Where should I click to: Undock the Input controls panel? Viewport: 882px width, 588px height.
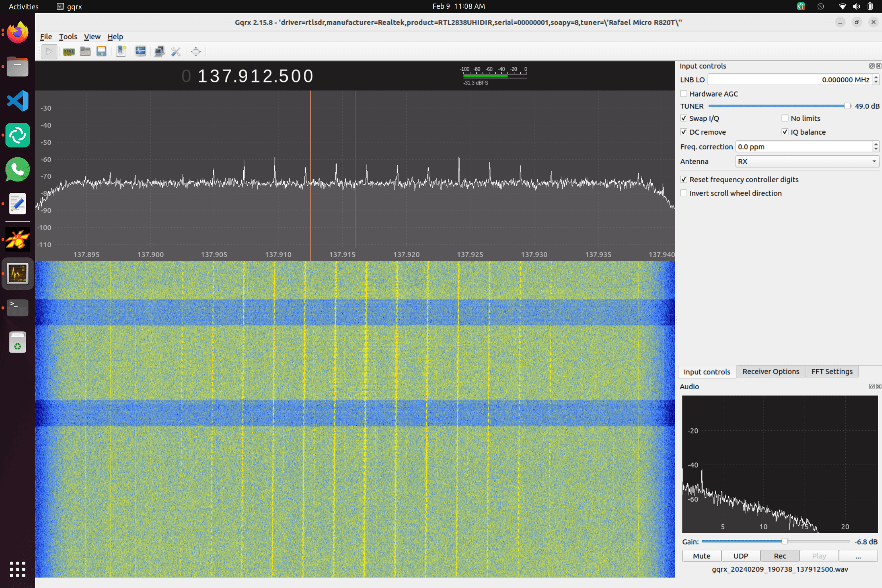click(872, 66)
